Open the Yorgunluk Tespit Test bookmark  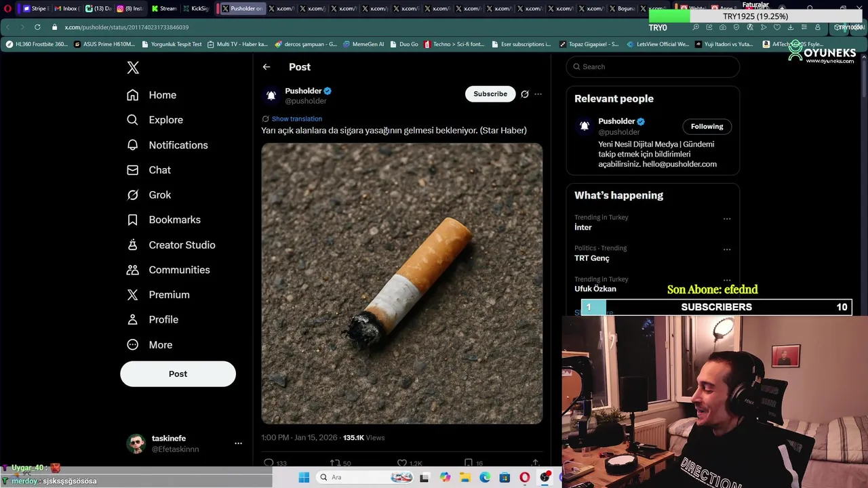pos(172,44)
